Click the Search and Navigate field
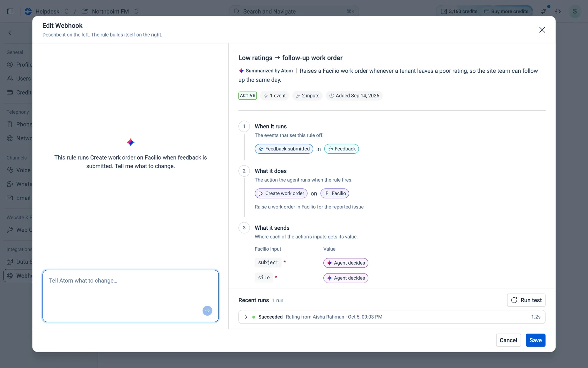The height and width of the screenshot is (368, 588). tap(294, 11)
